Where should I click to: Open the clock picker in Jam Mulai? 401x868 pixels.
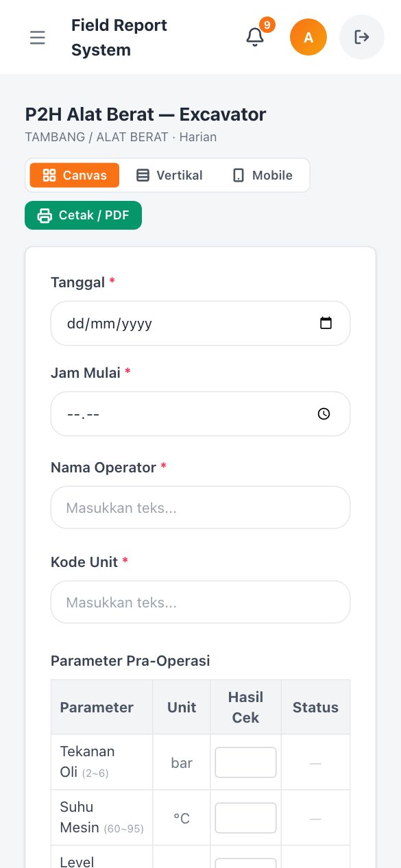[x=324, y=414]
